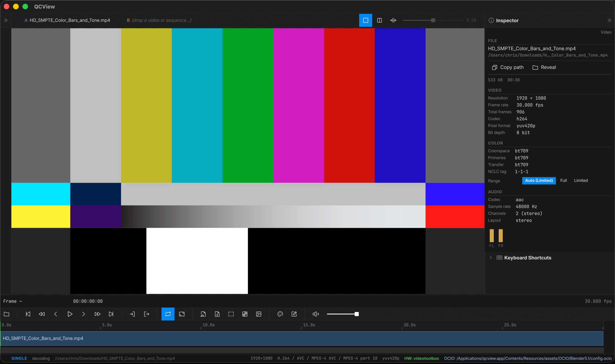Click the sample rate value 48000 Hz
The image size is (615, 364).
click(526, 207)
